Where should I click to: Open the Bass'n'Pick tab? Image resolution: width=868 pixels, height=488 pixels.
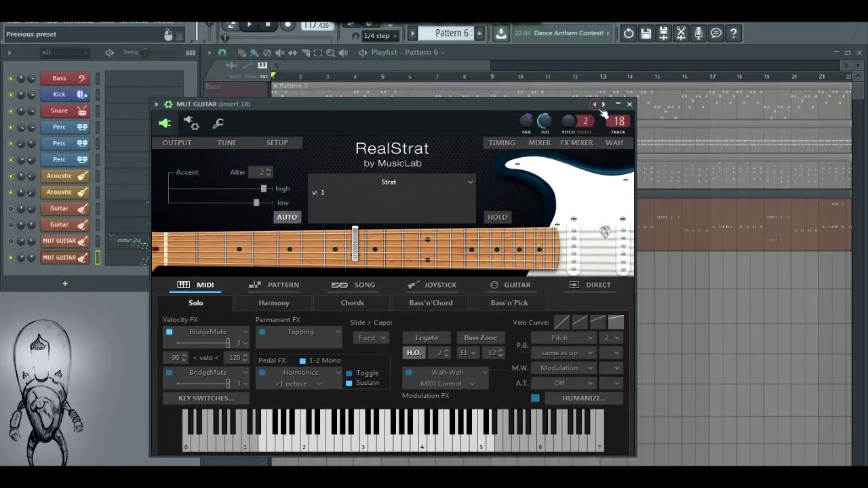tap(509, 303)
